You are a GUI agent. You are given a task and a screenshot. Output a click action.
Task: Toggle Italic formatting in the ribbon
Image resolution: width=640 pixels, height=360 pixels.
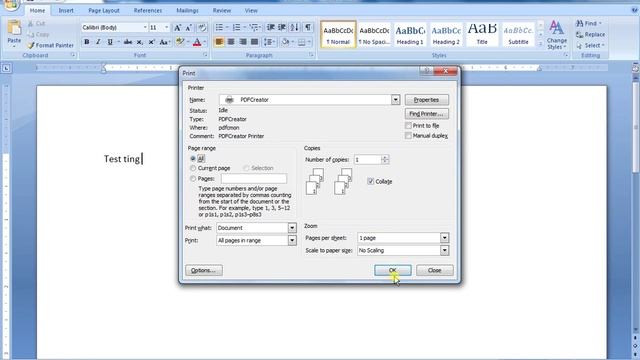coord(98,42)
